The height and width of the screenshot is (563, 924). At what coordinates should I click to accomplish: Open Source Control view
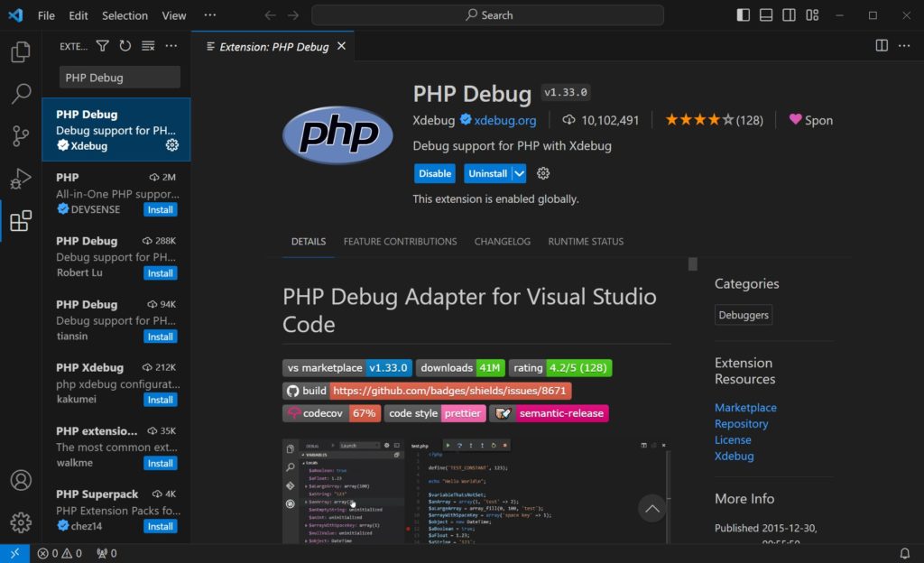coord(21,136)
